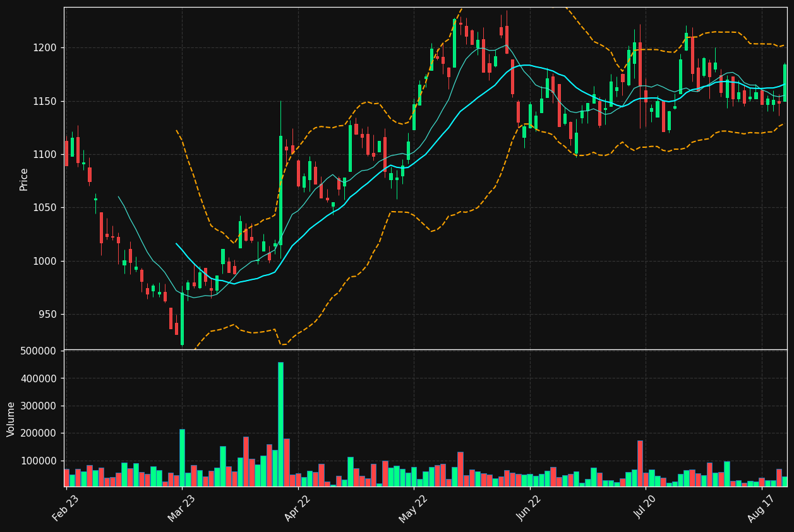Click the 'Price' axis title
Viewport: 794px width, 532px height.
click(x=24, y=179)
